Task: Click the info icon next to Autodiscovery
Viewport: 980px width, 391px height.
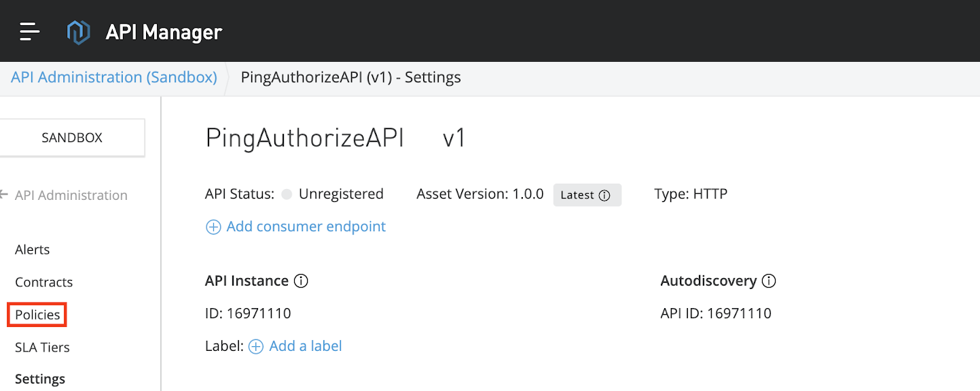Action: 769,281
